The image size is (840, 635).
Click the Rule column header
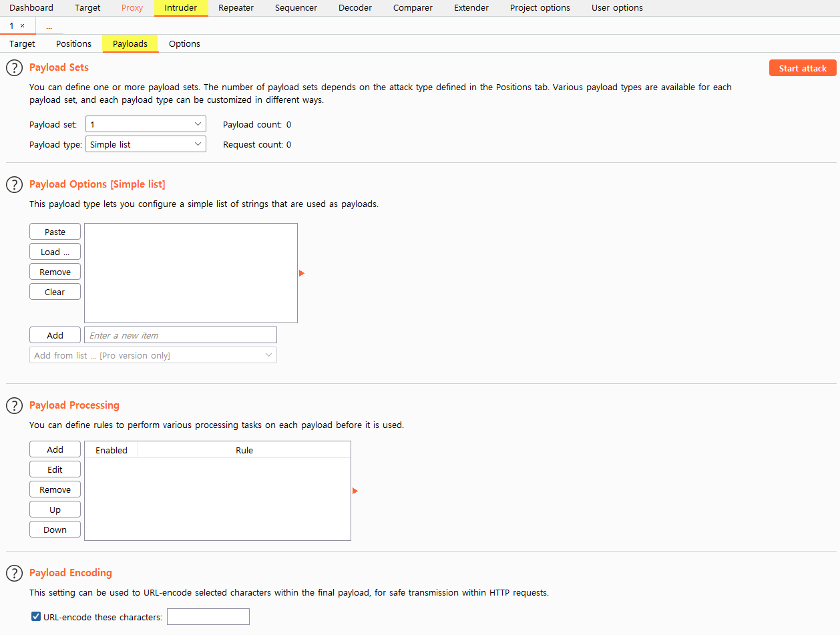click(244, 450)
